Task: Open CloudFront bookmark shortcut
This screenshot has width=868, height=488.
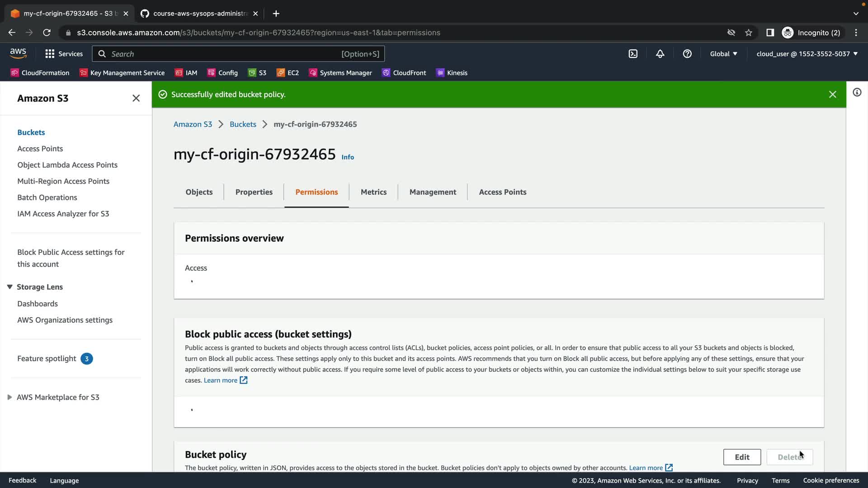Action: point(404,73)
